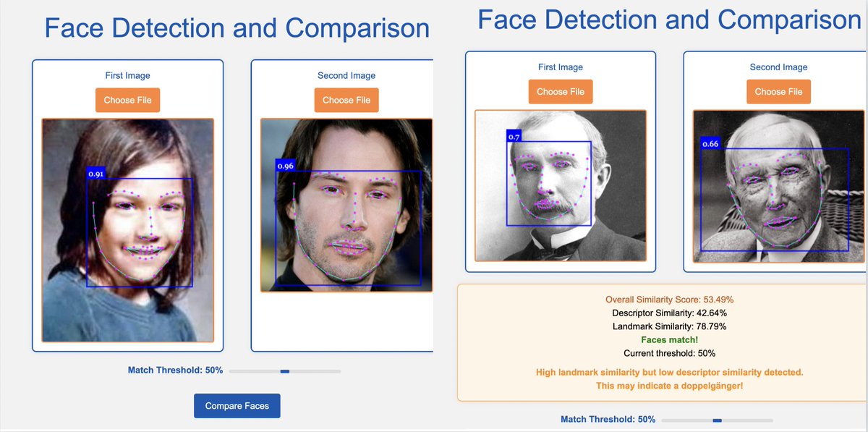868x432 pixels.
Task: Click the green Faces match! text
Action: tap(670, 339)
